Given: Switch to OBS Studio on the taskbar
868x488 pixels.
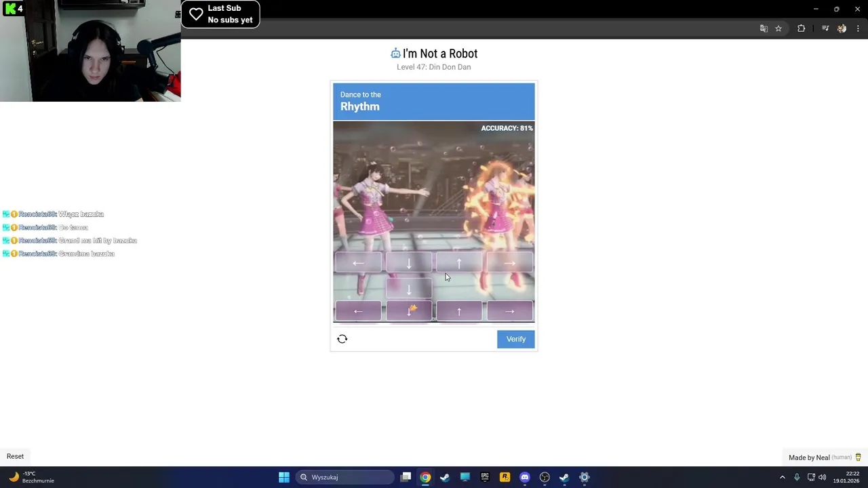Looking at the screenshot, I should [545, 477].
